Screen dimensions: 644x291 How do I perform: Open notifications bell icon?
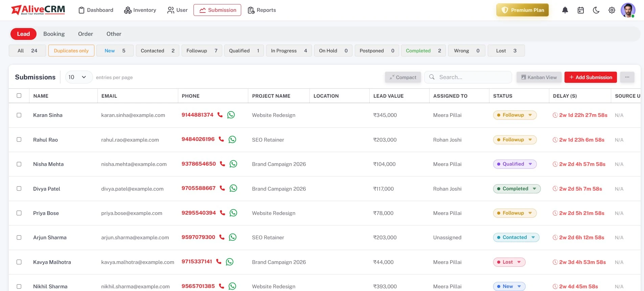(x=565, y=10)
